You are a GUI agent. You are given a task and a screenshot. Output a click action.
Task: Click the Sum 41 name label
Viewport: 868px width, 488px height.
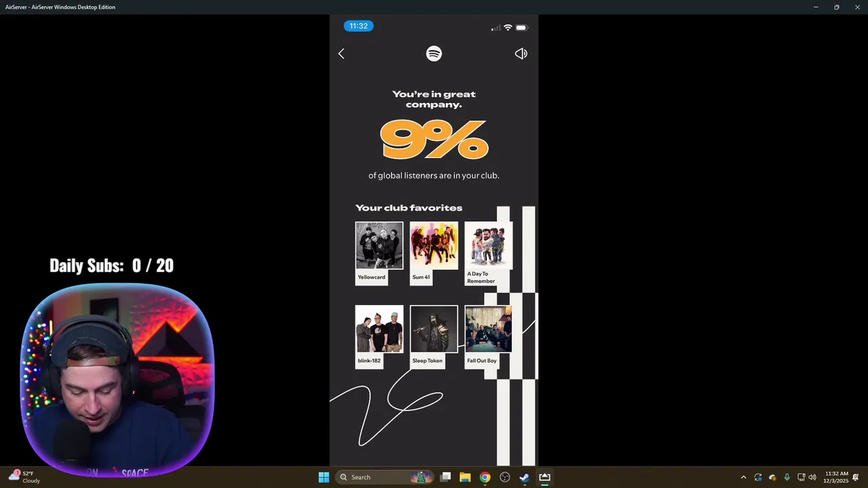pyautogui.click(x=421, y=277)
